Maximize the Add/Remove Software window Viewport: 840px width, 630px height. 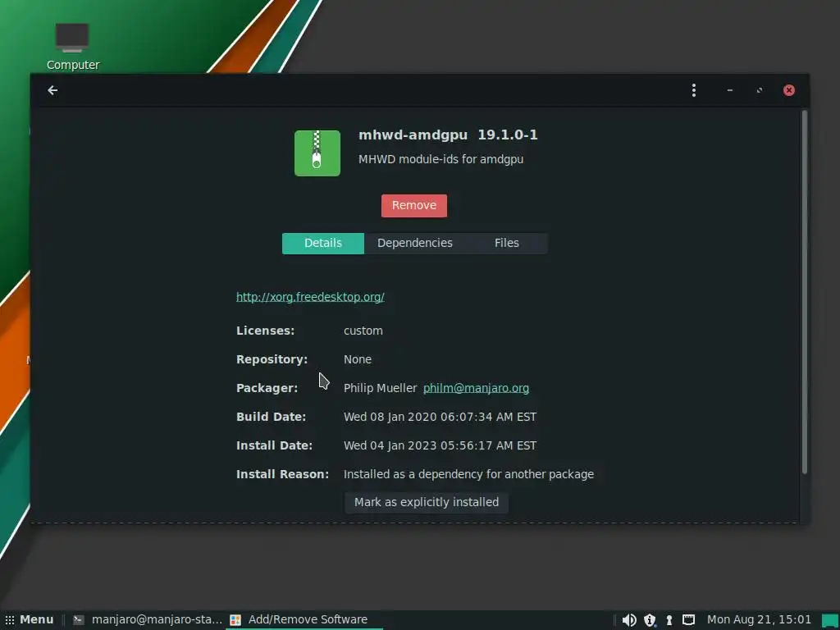click(759, 90)
